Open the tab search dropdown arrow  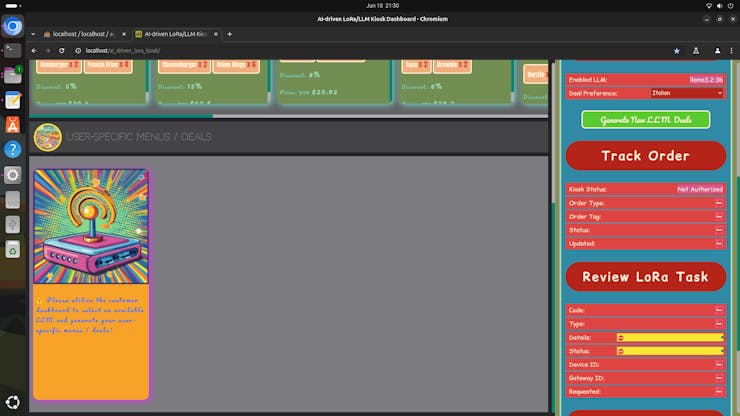point(33,34)
